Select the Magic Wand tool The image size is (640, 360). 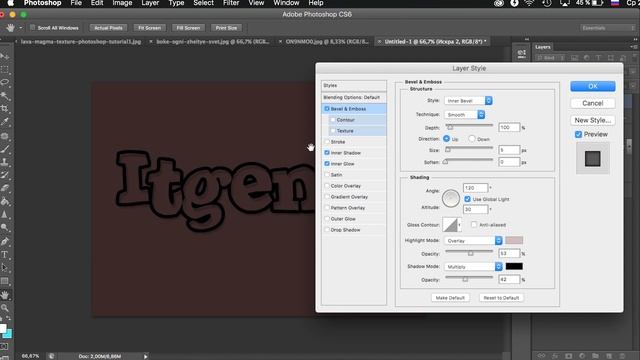coord(5,96)
